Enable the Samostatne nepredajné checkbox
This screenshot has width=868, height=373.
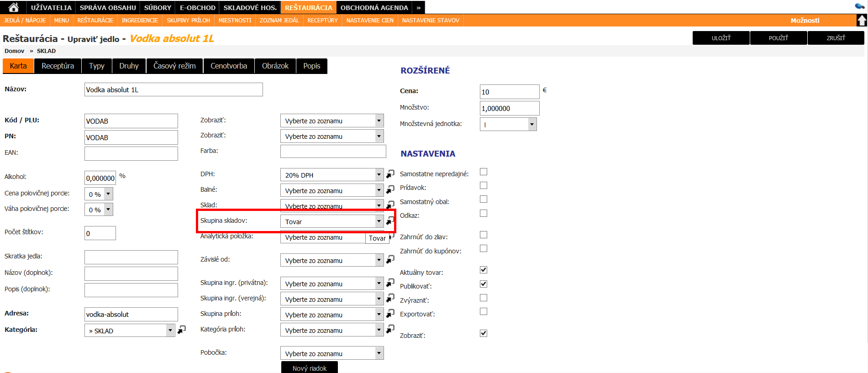click(484, 172)
